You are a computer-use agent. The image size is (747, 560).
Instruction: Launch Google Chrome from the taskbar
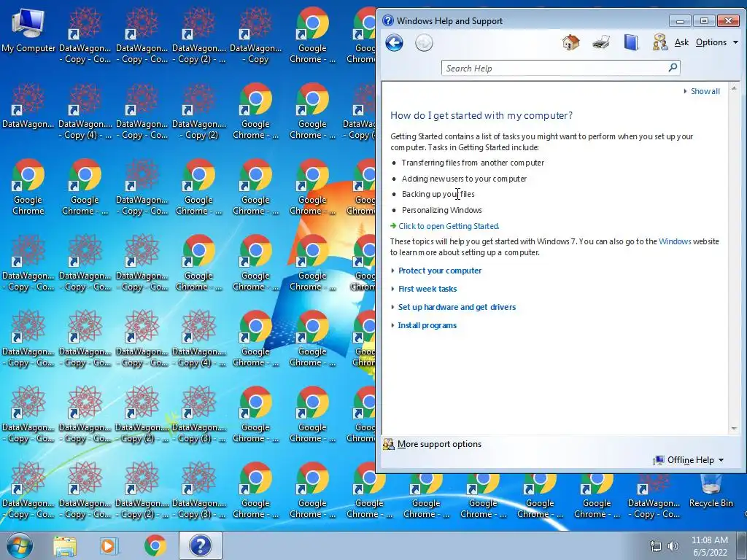155,545
